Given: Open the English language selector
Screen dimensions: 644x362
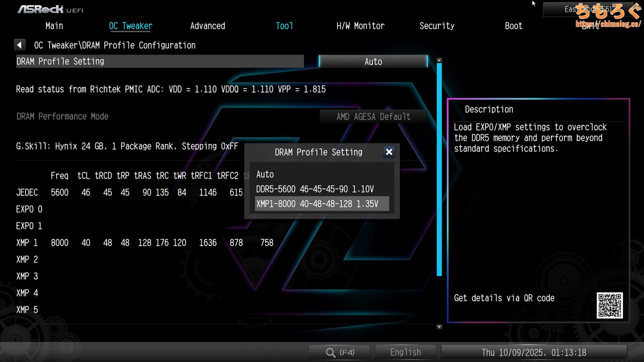Looking at the screenshot, I should 405,352.
